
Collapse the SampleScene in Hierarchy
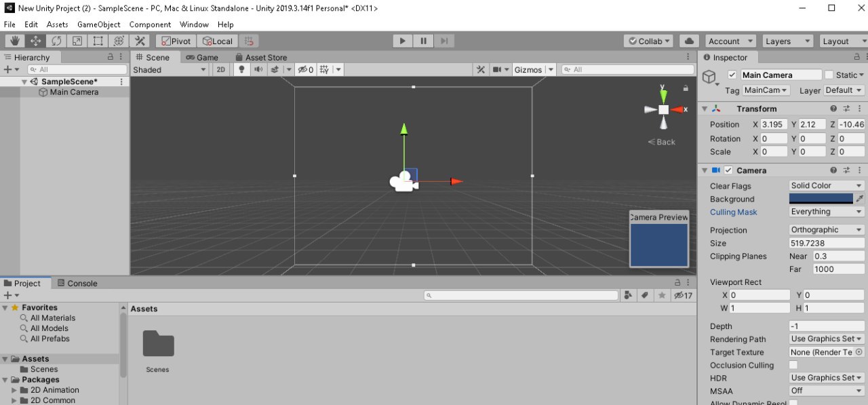pos(24,81)
